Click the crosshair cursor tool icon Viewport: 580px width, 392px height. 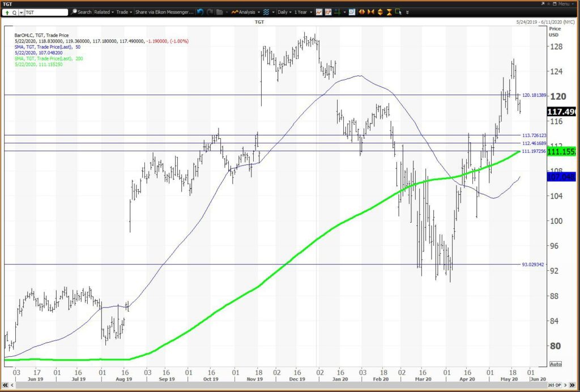tap(338, 12)
